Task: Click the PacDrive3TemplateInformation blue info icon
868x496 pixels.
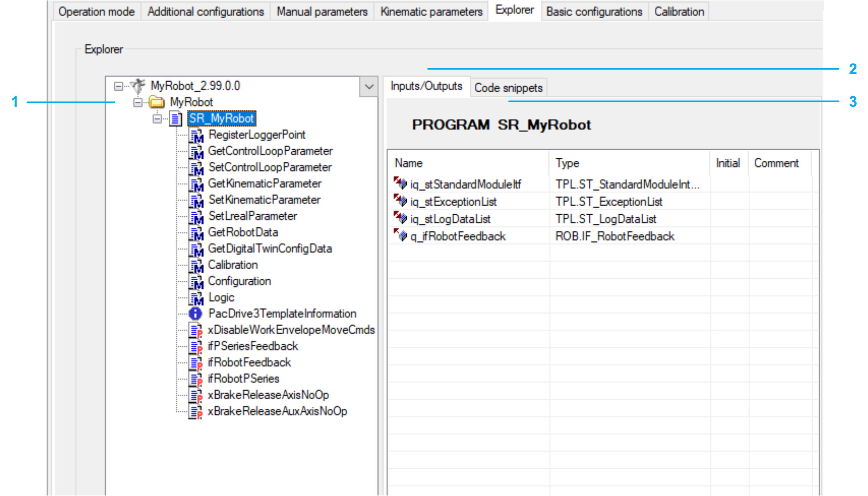Action: coord(195,314)
